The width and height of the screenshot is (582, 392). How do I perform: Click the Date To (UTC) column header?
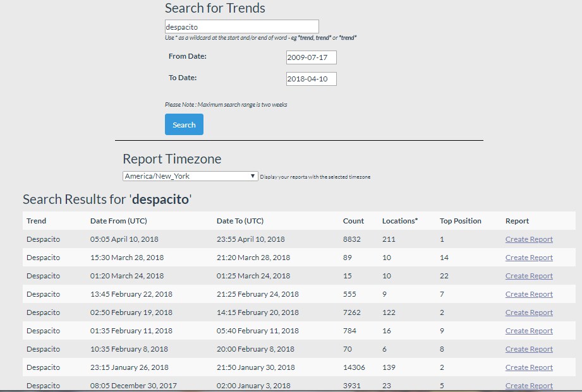pyautogui.click(x=239, y=221)
